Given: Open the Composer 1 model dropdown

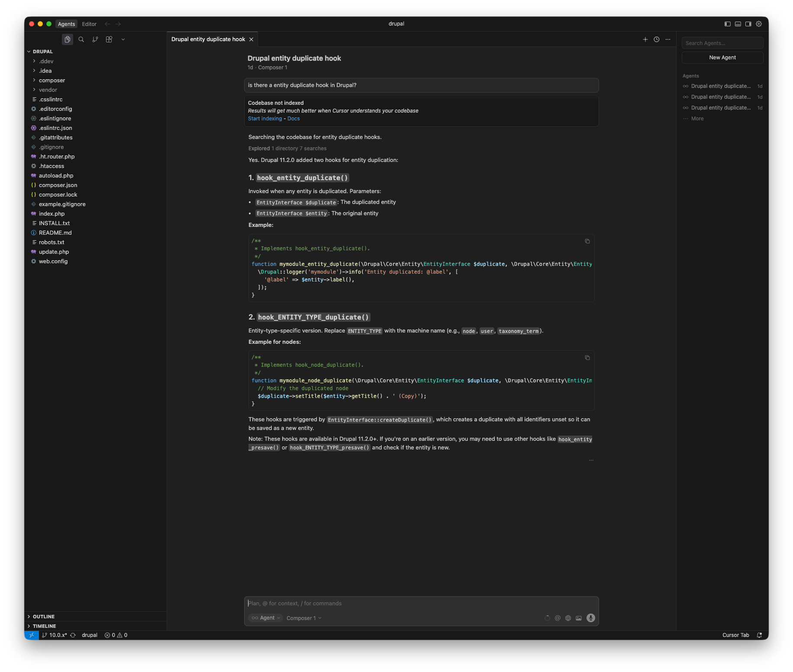Looking at the screenshot, I should point(304,618).
